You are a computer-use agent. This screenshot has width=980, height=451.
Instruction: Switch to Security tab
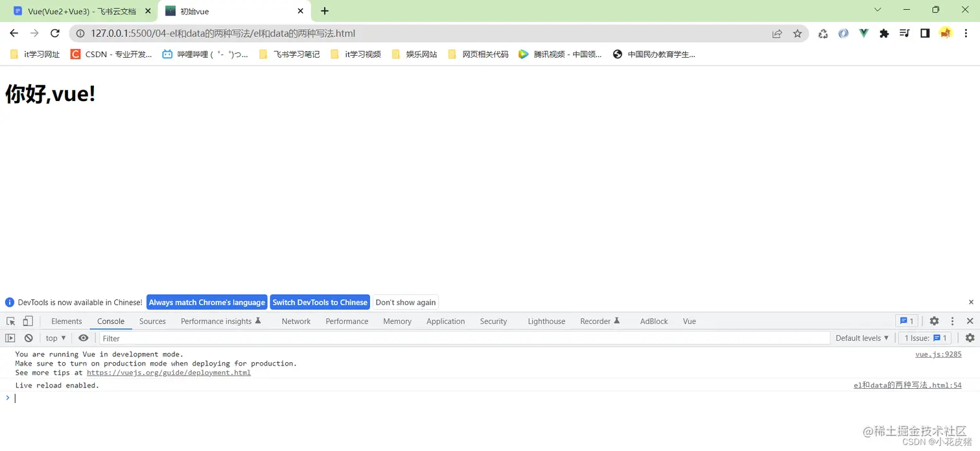click(x=493, y=321)
